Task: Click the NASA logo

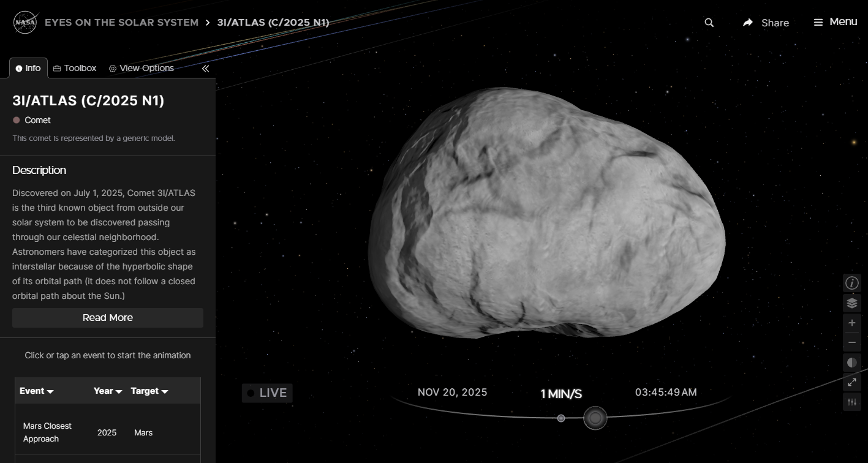Action: (x=25, y=23)
